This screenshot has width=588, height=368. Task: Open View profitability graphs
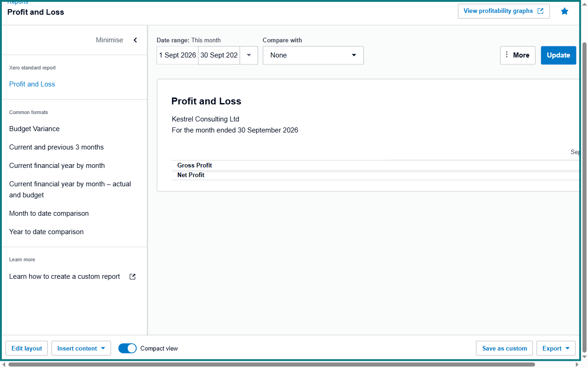[x=504, y=11]
